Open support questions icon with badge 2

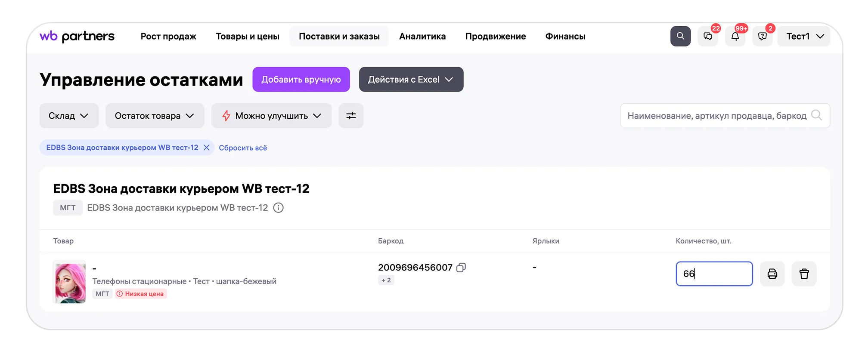[762, 36]
